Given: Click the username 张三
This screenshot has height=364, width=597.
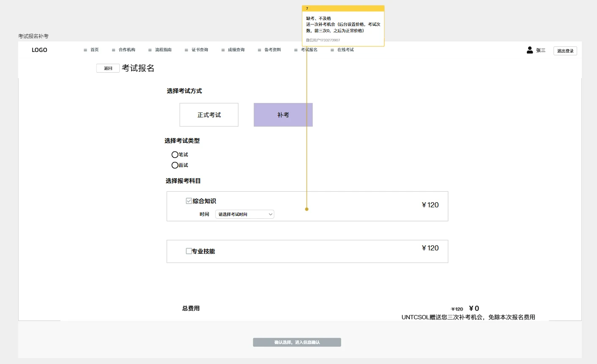Looking at the screenshot, I should [541, 50].
